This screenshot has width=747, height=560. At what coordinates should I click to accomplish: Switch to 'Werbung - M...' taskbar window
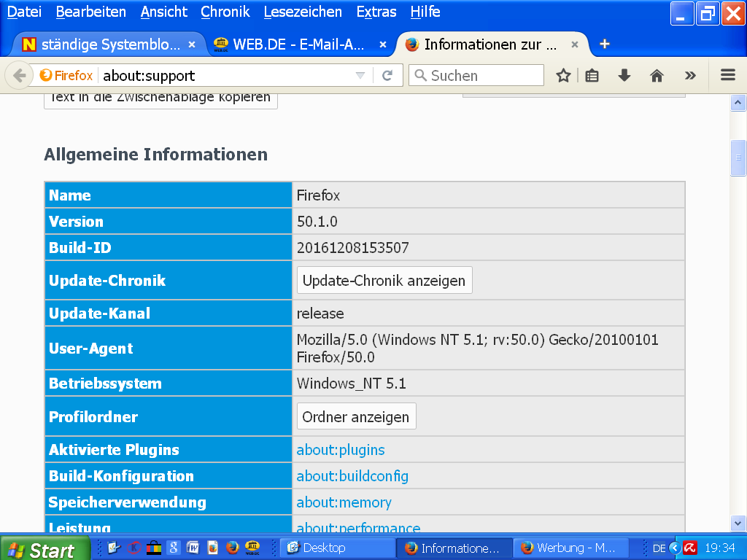pyautogui.click(x=570, y=548)
